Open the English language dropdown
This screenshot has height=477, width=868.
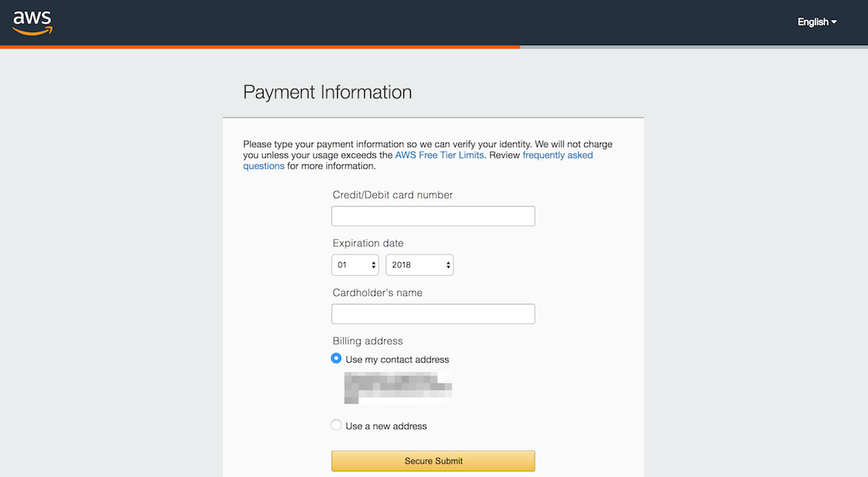(817, 22)
